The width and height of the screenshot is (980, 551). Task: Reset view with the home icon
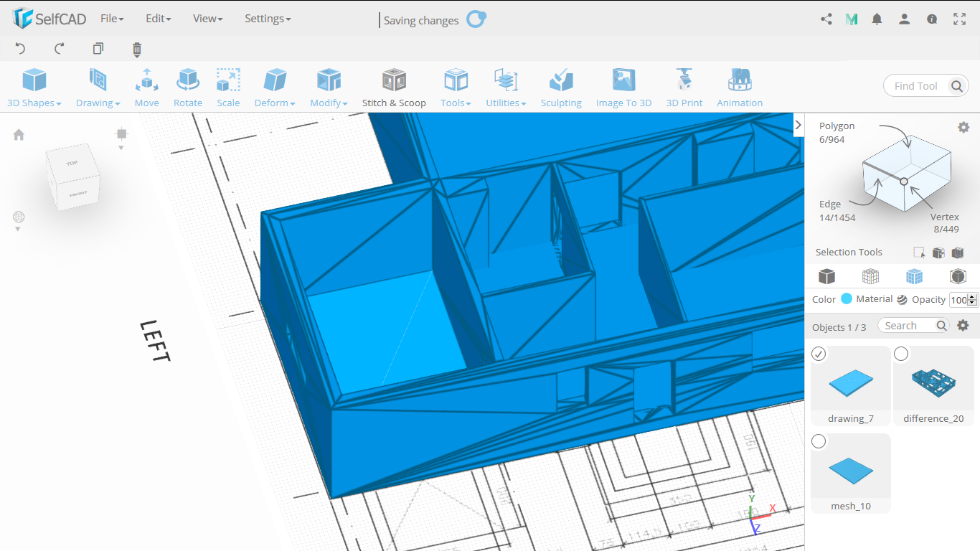click(x=19, y=135)
